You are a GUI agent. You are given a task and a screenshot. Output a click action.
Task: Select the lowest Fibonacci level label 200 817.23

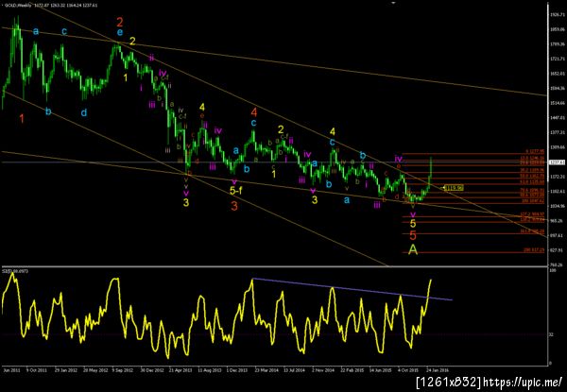click(x=534, y=250)
